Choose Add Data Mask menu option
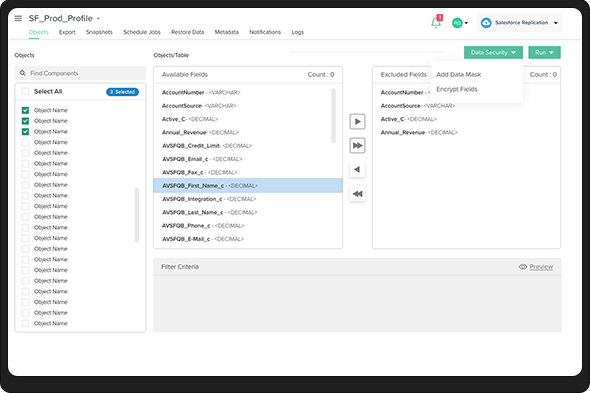This screenshot has width=590, height=393. click(x=458, y=75)
